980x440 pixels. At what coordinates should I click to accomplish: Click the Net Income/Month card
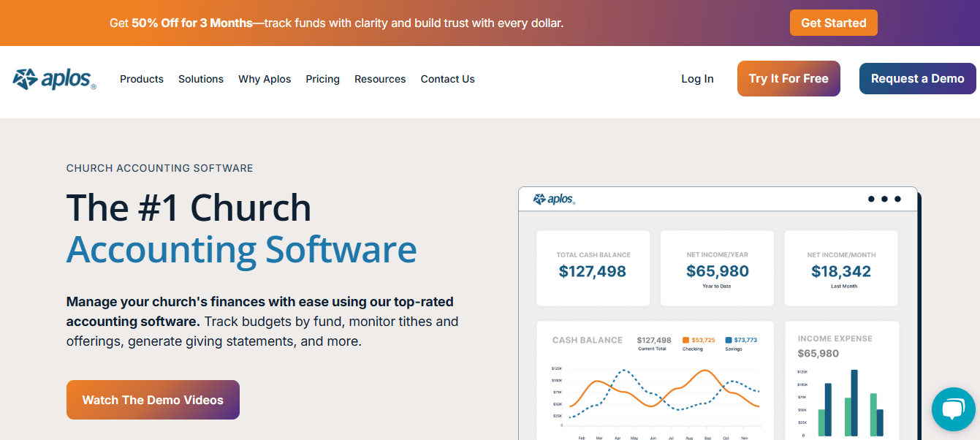(841, 268)
